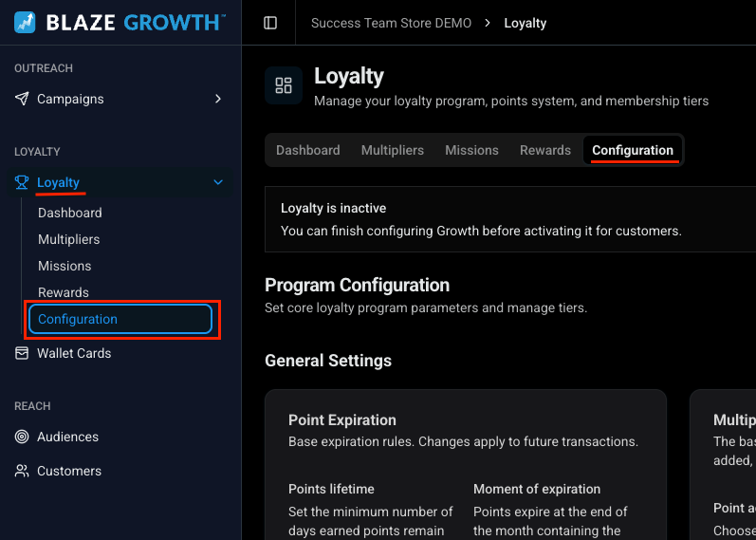Click the Customers people icon

22,471
